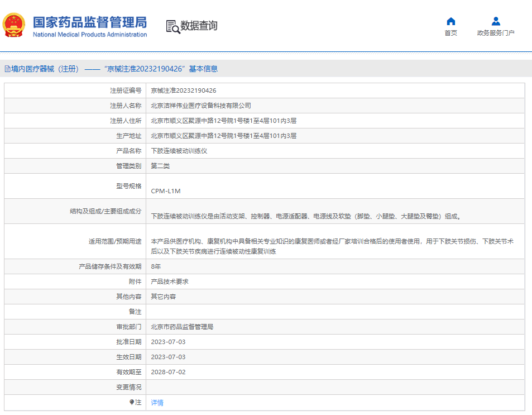Screen dimensions: 532x415
Task: Click the document icon beside 境内医疗器械
Action: click(7, 69)
